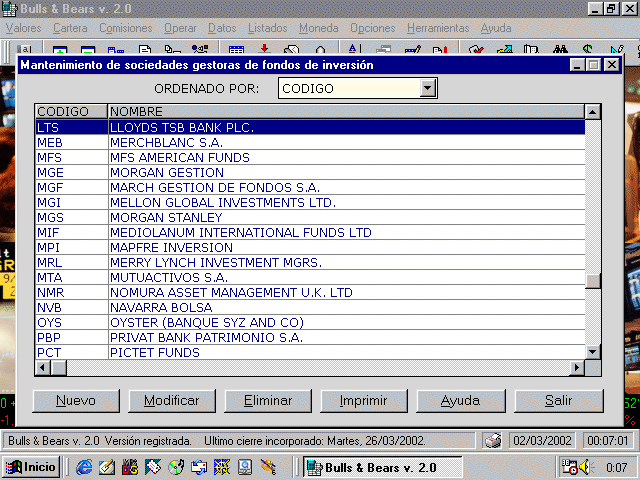Select the MORGAN GESTION row
Image resolution: width=640 pixels, height=480 pixels.
coord(310,173)
